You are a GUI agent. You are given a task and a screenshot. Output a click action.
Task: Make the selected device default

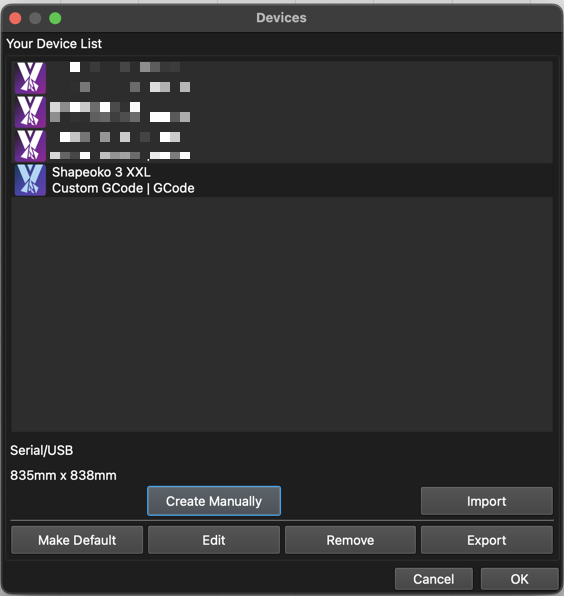click(77, 540)
